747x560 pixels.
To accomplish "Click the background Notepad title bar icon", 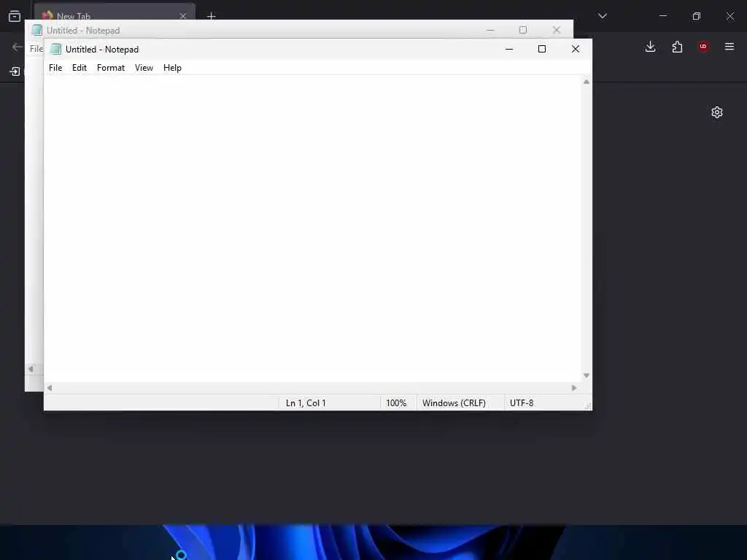I will click(36, 30).
